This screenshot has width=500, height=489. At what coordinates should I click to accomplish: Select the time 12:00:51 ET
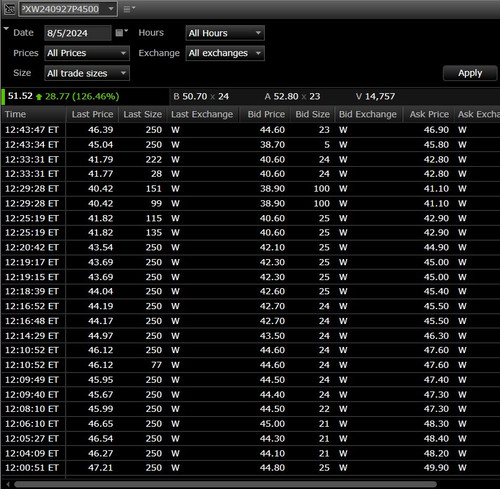(x=32, y=468)
